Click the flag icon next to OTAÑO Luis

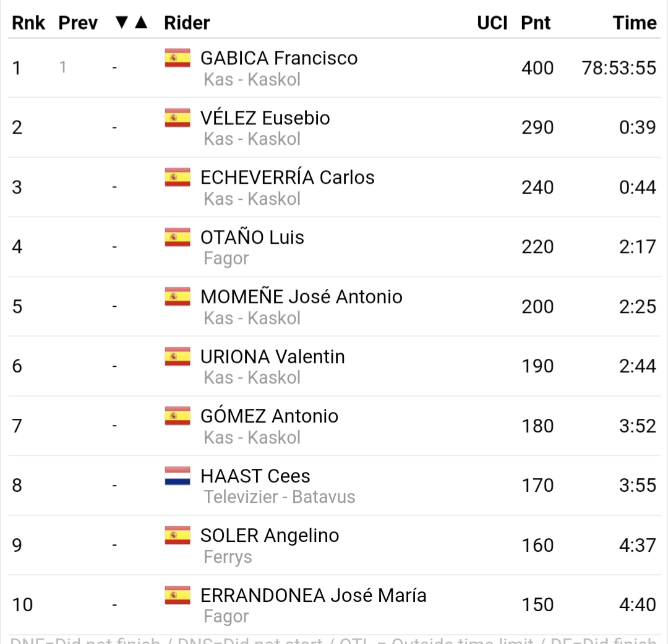[x=178, y=237]
